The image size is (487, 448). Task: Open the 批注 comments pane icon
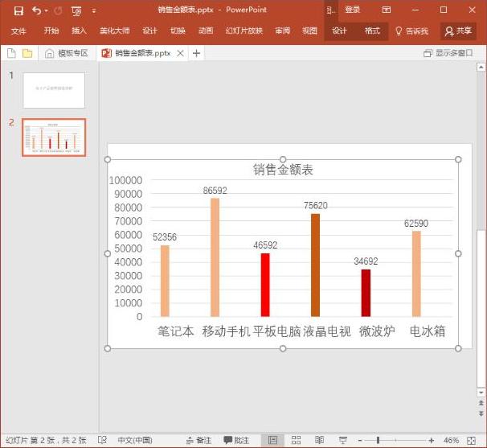[236, 440]
